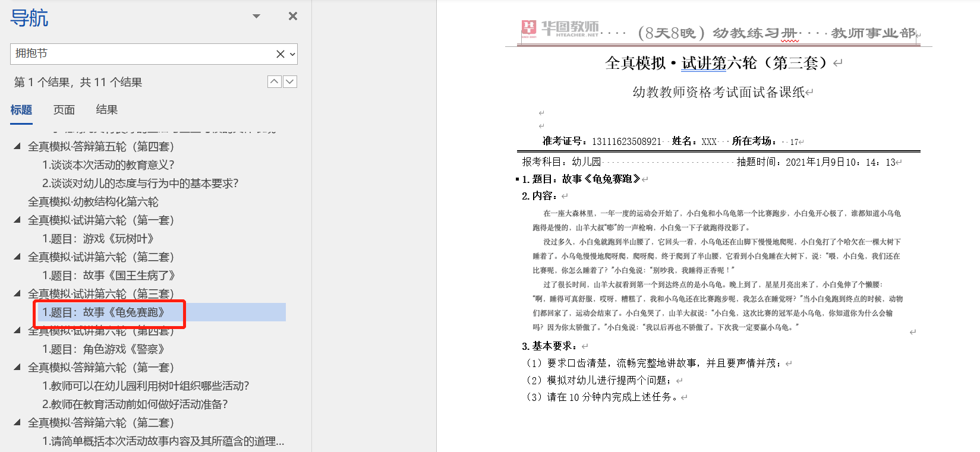This screenshot has height=452, width=980.
Task: Open heading 角色游戏《警察》
Action: [x=103, y=349]
